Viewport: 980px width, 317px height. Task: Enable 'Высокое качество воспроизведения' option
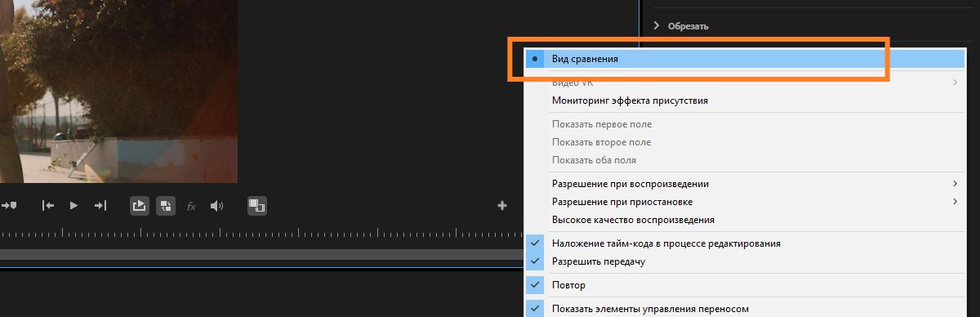(x=744, y=220)
